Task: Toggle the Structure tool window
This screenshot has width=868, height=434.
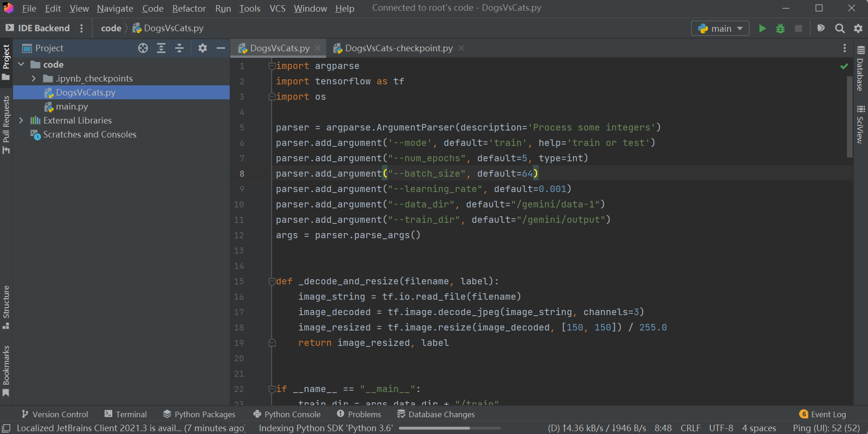Action: coord(6,306)
